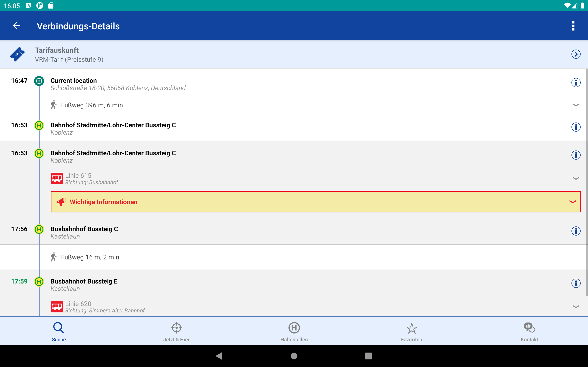The width and height of the screenshot is (588, 367).
Task: Open info for Current location stop
Action: click(x=576, y=83)
